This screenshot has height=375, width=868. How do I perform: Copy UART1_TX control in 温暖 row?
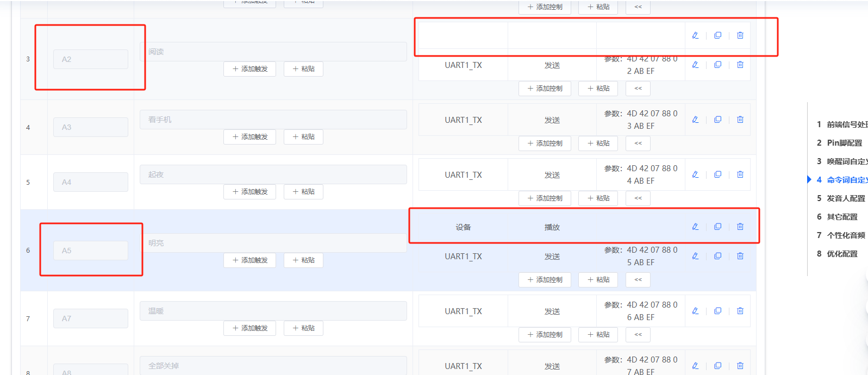(x=717, y=311)
